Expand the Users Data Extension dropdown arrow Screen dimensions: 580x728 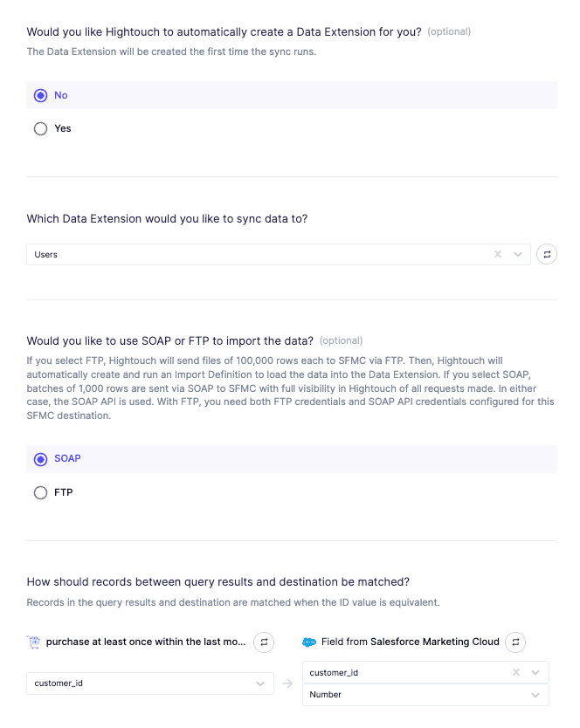click(x=518, y=255)
